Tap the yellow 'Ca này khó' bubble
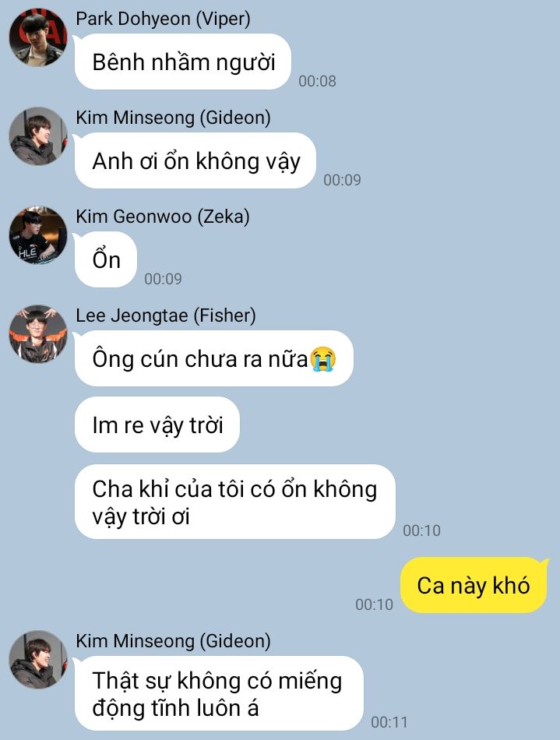This screenshot has width=560, height=740. pos(474,585)
